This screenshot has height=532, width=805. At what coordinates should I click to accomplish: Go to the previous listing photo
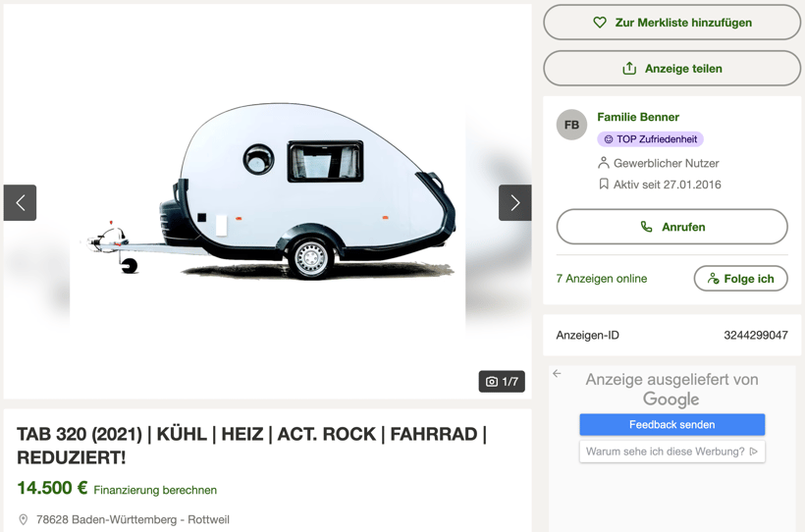point(21,203)
